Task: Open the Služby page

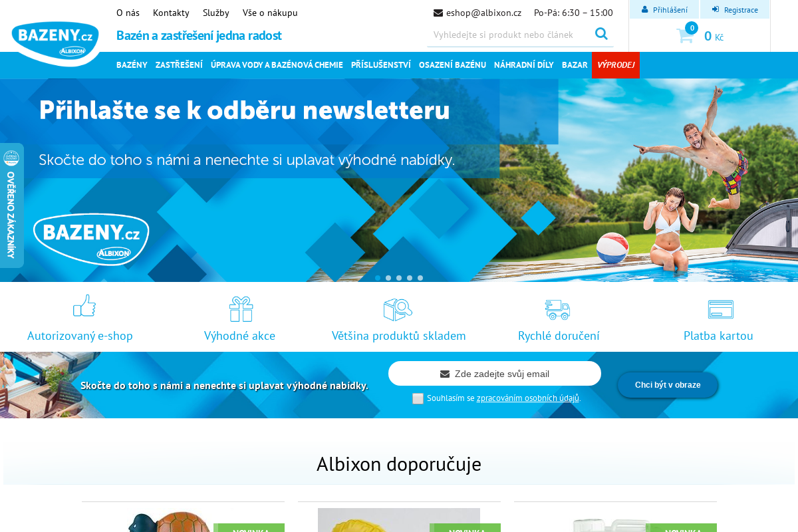Action: [x=216, y=13]
